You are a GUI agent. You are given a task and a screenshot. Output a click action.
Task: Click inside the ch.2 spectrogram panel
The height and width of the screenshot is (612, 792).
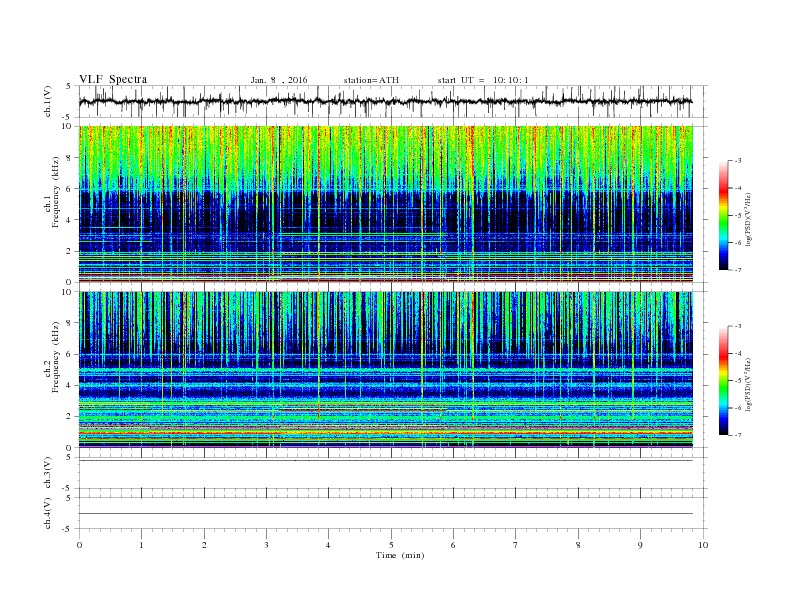386,369
